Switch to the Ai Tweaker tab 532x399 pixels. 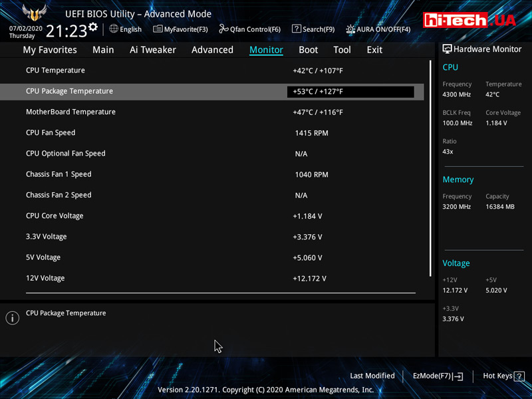pos(153,50)
